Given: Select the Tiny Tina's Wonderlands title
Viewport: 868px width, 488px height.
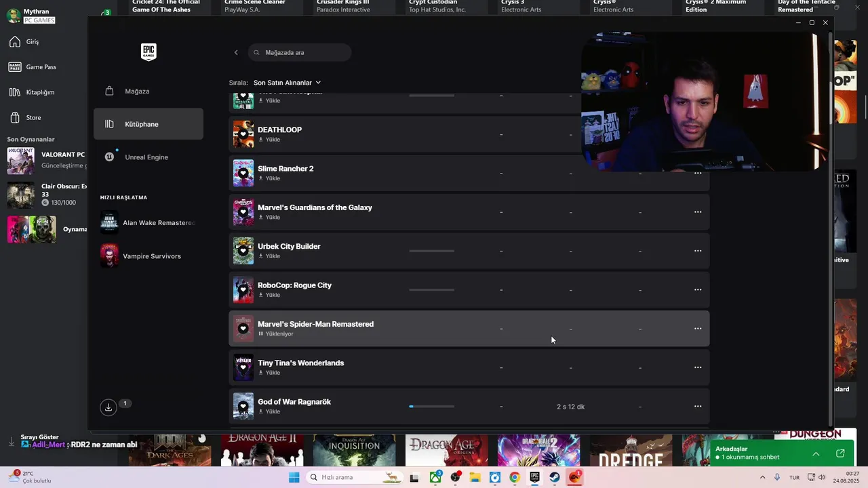Looking at the screenshot, I should coord(300,363).
